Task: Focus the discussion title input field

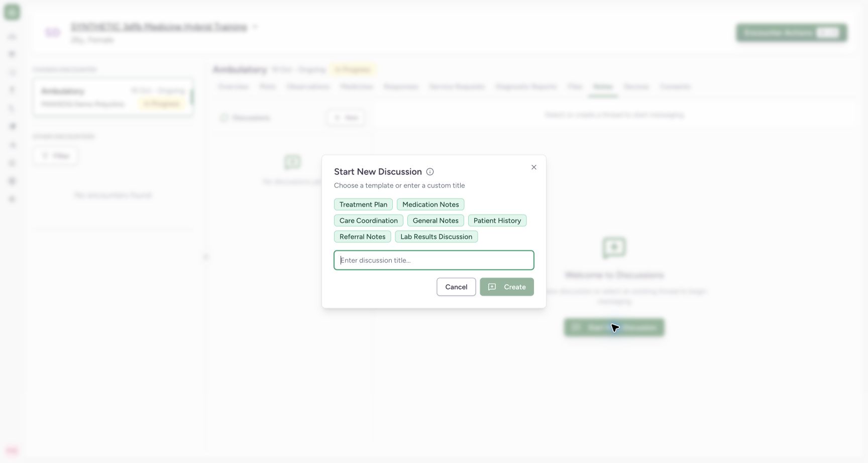Action: (434, 260)
